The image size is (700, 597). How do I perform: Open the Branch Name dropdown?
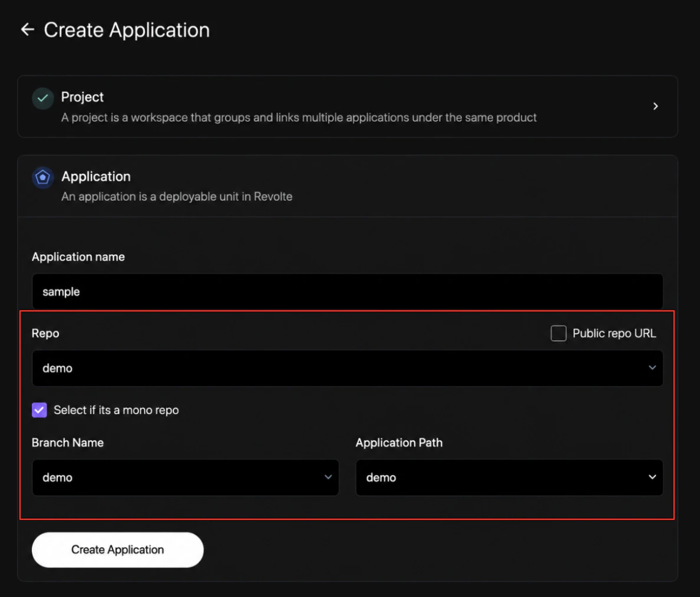tap(185, 477)
